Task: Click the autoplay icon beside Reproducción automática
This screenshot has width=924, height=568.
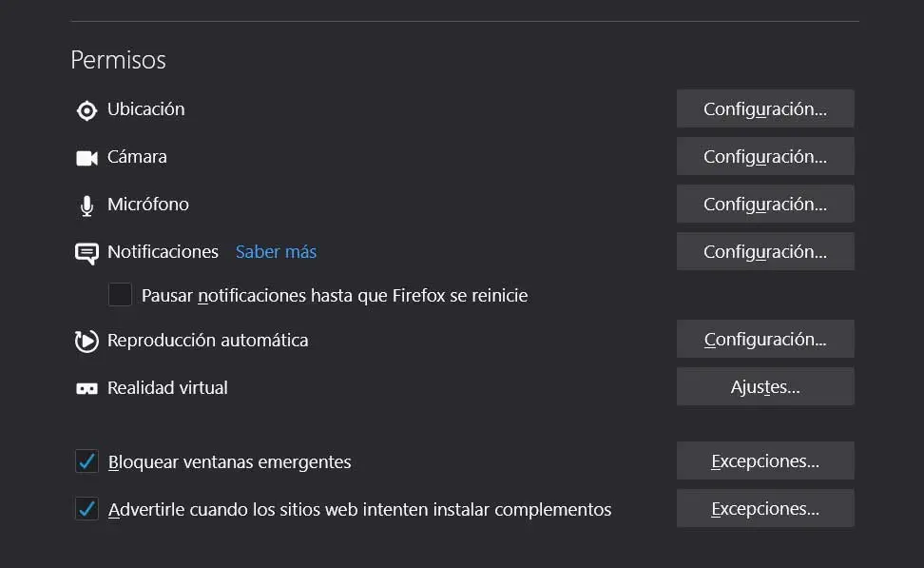Action: coord(87,341)
